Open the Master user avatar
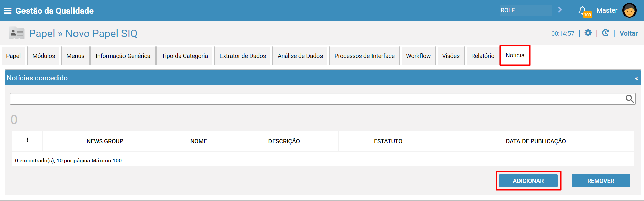The image size is (644, 201). click(x=629, y=10)
